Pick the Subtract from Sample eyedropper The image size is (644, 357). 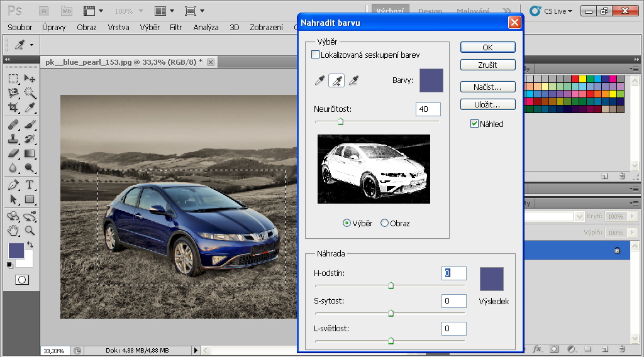(x=354, y=80)
